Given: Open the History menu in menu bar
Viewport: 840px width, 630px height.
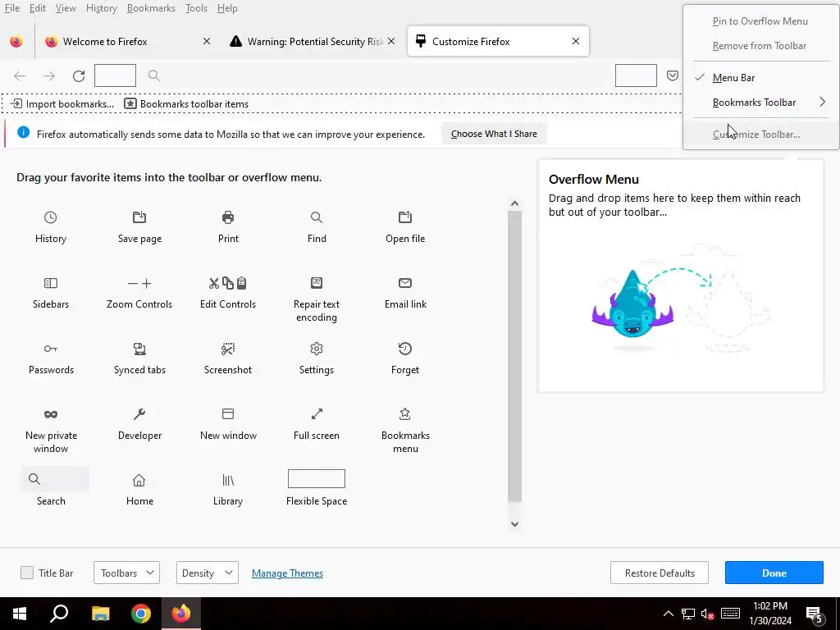Looking at the screenshot, I should (x=101, y=8).
